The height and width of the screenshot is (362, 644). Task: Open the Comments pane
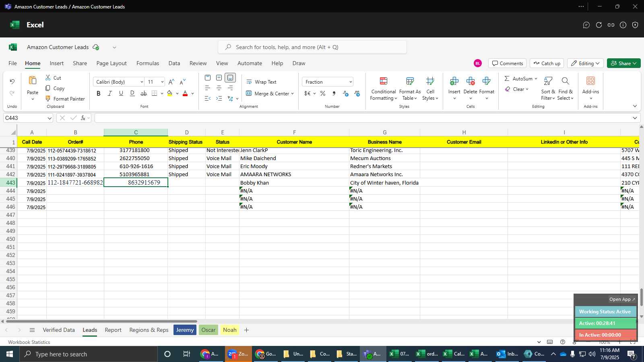[507, 63]
